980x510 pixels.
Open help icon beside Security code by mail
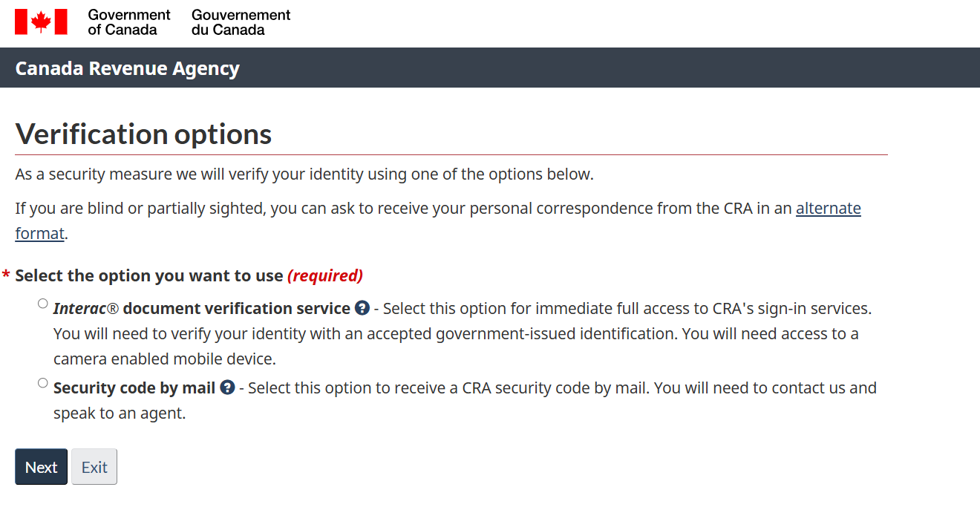pyautogui.click(x=228, y=388)
